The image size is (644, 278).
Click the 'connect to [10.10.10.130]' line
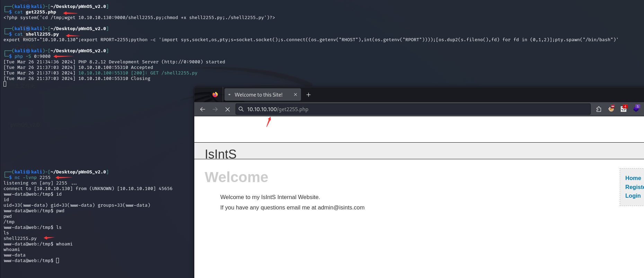88,189
